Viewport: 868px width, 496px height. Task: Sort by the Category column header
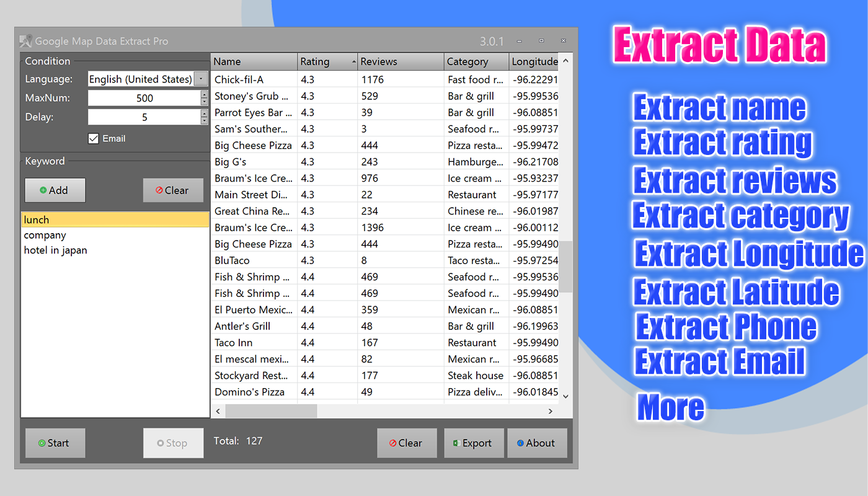pos(477,61)
